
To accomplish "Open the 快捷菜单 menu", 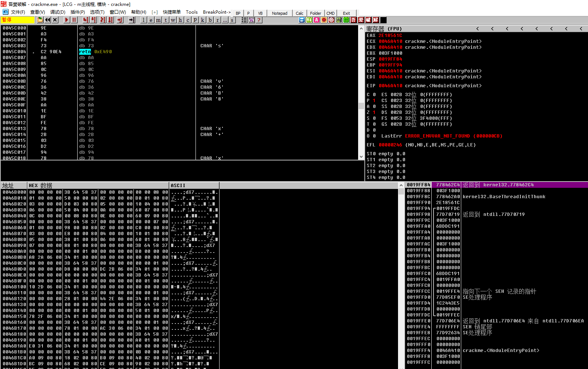I will (172, 12).
